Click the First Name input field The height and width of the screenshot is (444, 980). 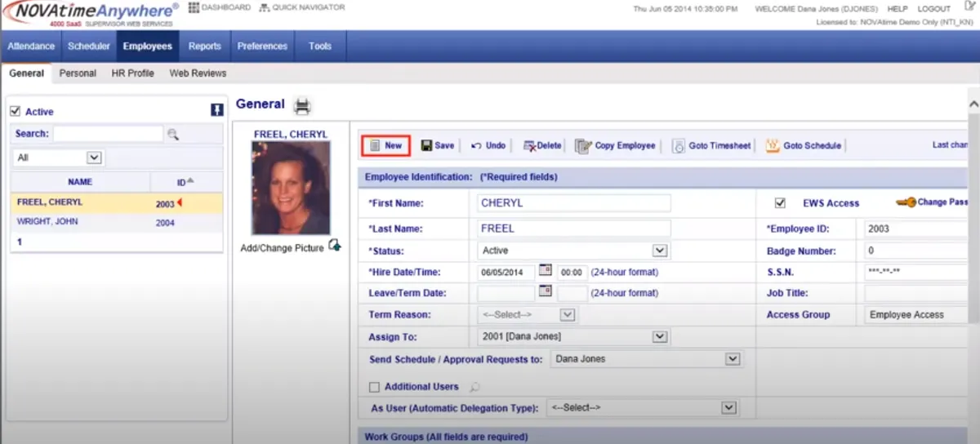pos(573,203)
